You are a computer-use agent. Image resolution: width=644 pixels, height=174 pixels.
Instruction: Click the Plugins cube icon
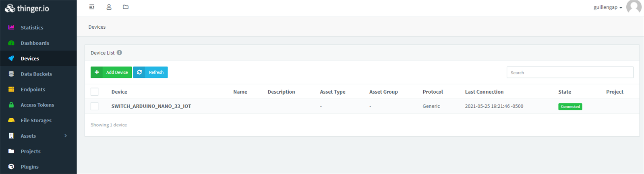(11, 167)
